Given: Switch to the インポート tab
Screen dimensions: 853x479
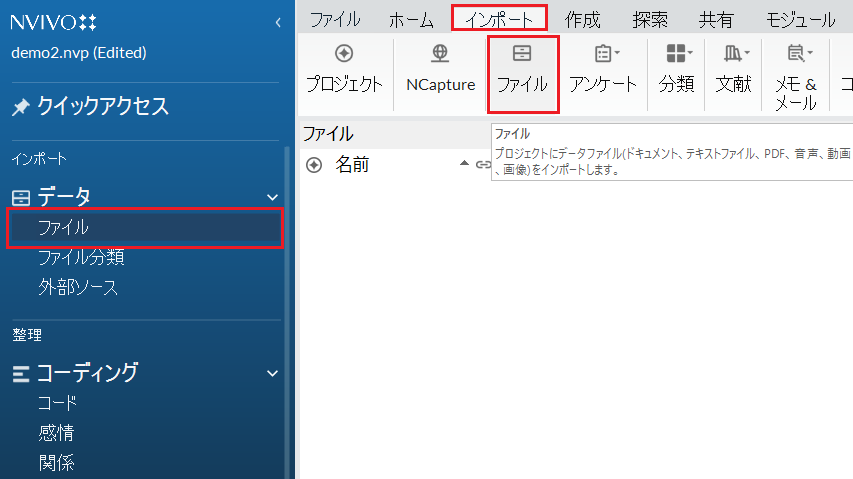Looking at the screenshot, I should click(499, 20).
